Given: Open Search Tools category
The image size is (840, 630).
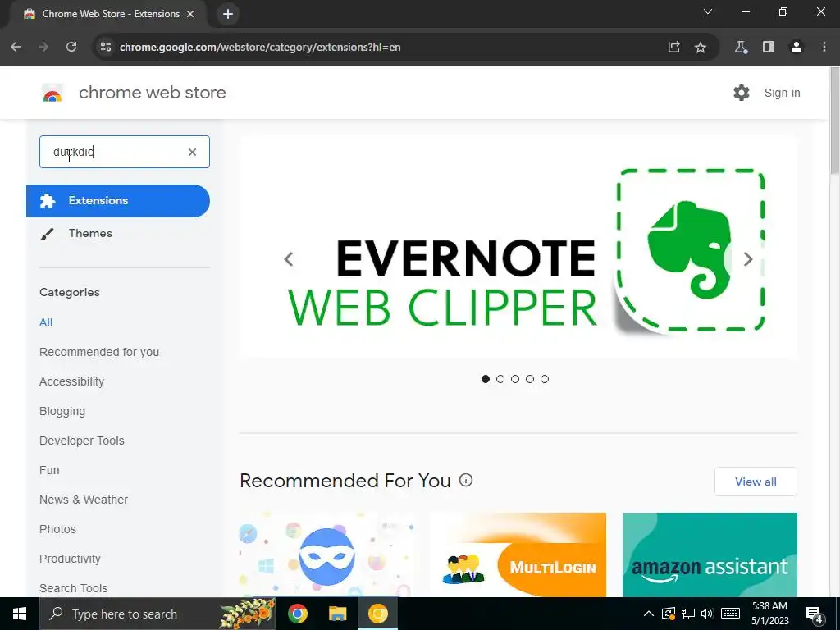Looking at the screenshot, I should click(73, 588).
